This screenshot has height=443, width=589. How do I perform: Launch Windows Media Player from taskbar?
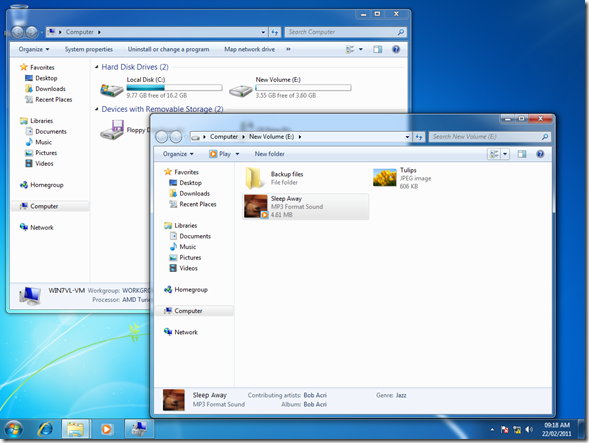(x=107, y=429)
